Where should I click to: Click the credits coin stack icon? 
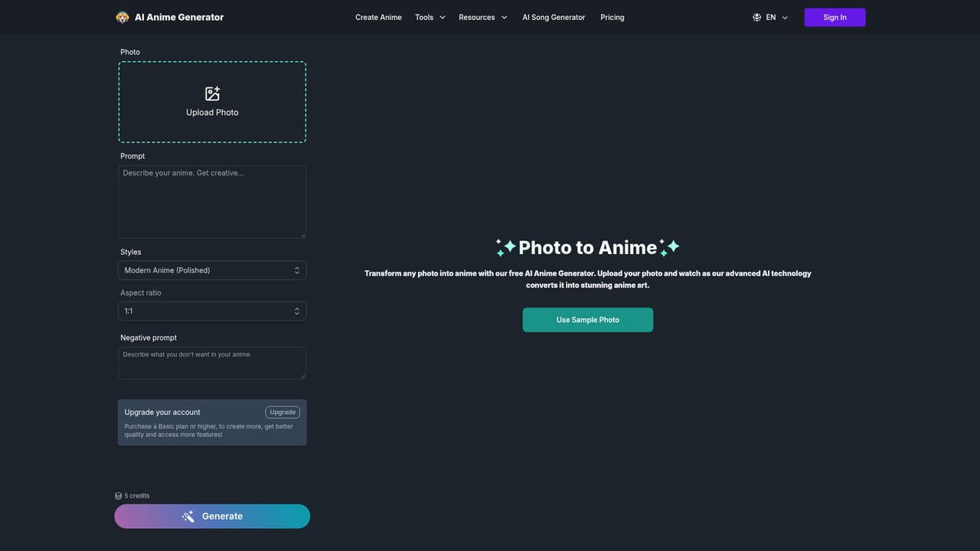[119, 496]
